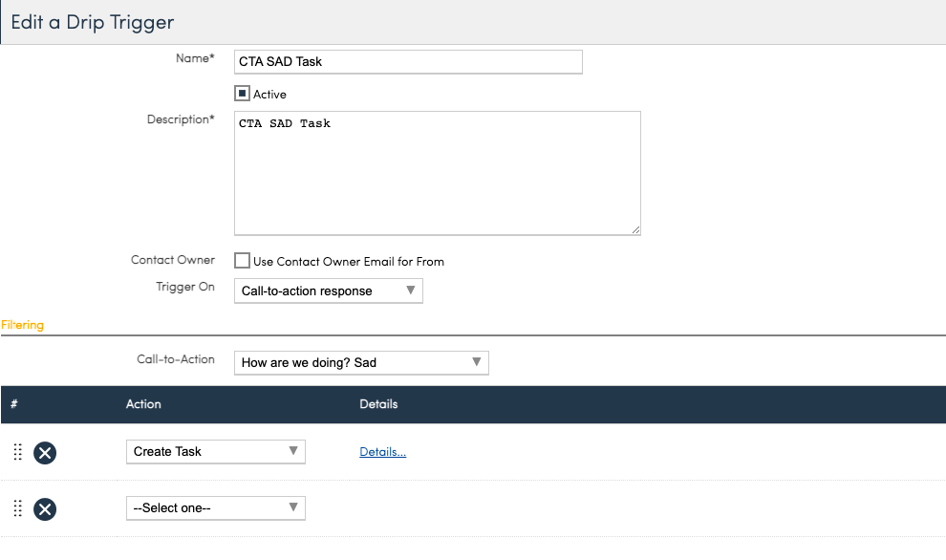Click into the Name text field
Screen dimensions: 946x560
[408, 62]
